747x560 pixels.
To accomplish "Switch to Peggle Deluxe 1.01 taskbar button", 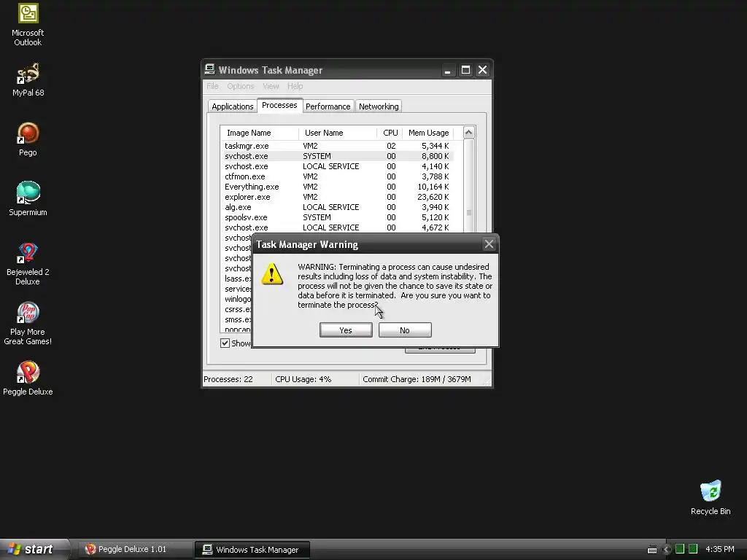I will 133,550.
